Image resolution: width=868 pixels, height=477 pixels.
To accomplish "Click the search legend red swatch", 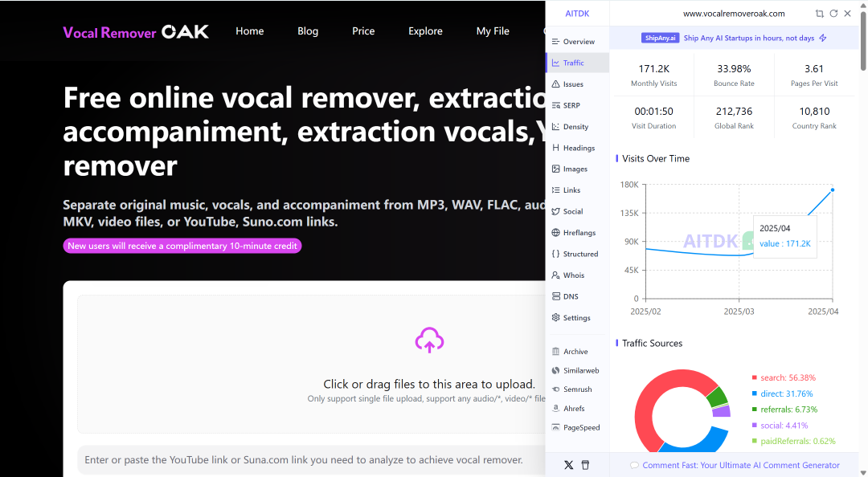I will coord(755,377).
